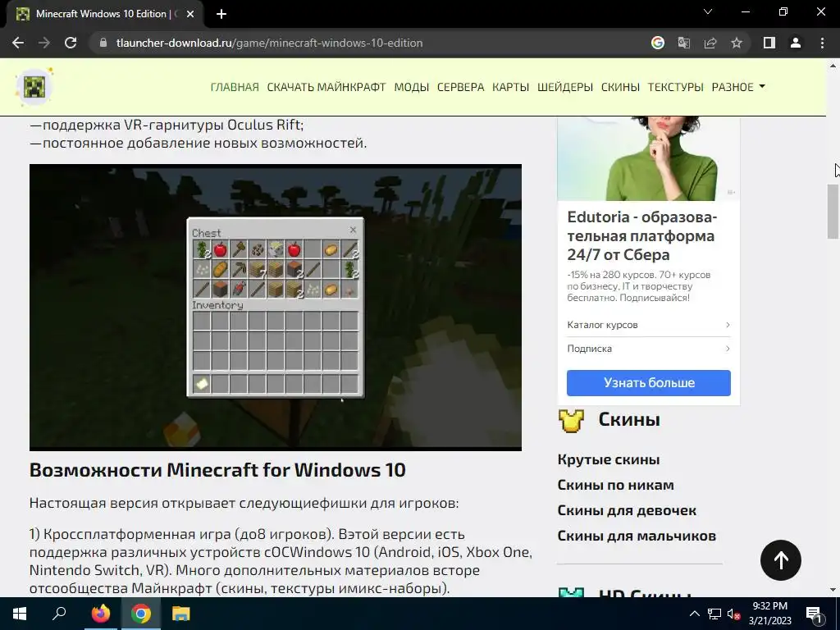This screenshot has width=840, height=630.
Task: View site info via the padlock icon
Action: (x=103, y=43)
